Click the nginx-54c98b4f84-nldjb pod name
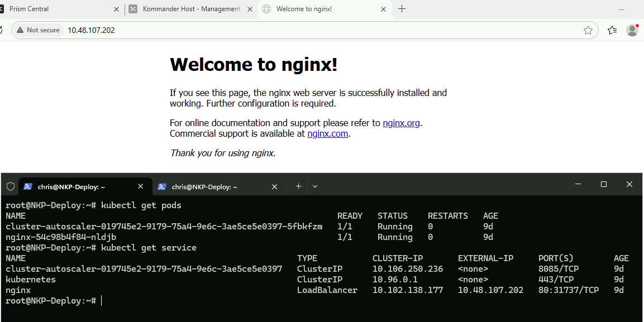 [61, 237]
